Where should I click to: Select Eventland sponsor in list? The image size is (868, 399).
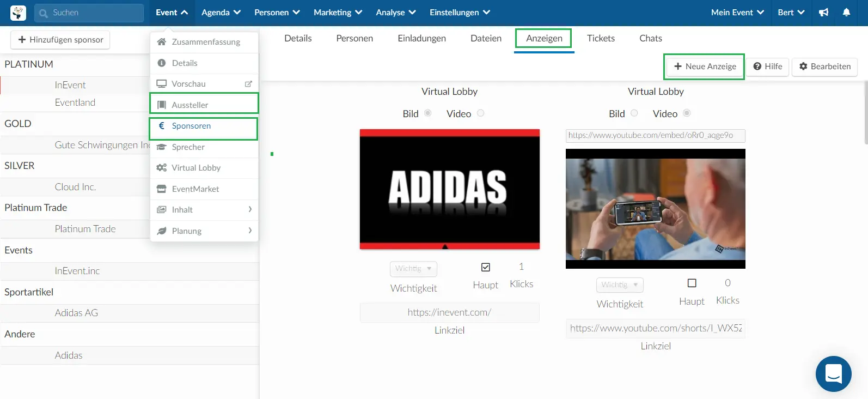[x=75, y=102]
